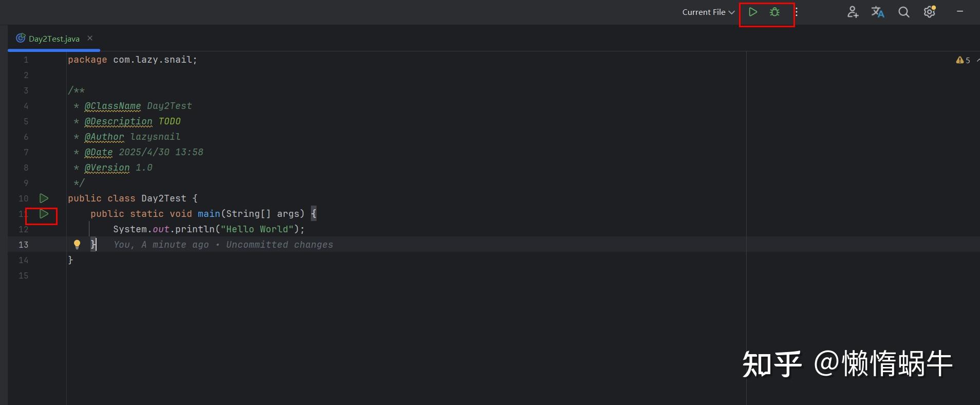The height and width of the screenshot is (405, 980).
Task: Open IDE settings gear icon
Action: [929, 12]
